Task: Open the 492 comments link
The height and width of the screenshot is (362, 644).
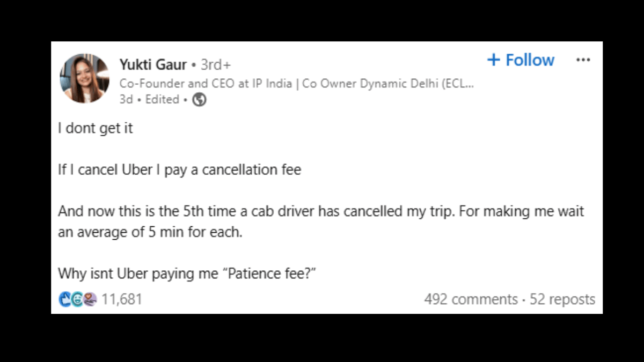Action: coord(471,299)
